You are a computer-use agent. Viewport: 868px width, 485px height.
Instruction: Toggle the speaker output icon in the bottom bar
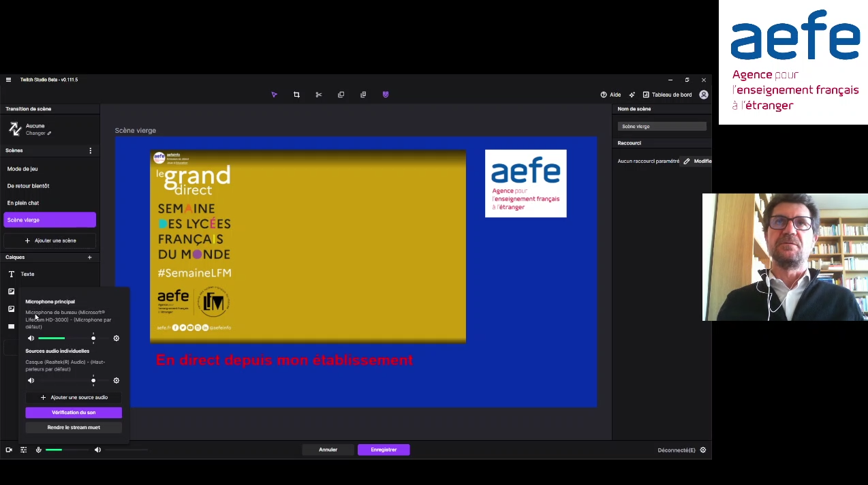tap(97, 450)
